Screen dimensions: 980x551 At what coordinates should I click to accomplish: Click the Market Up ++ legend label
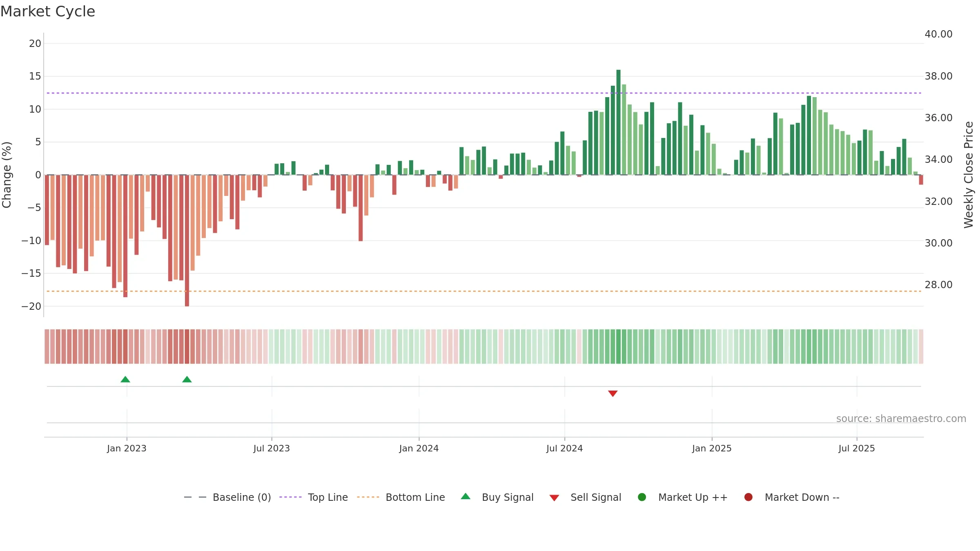[693, 497]
